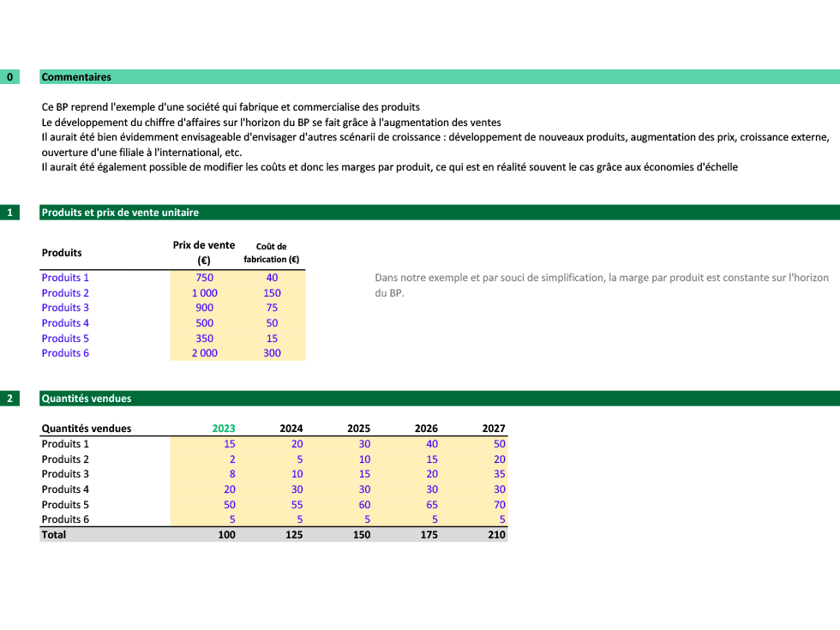840x630 pixels.
Task: Click the grey note about constant margin
Action: point(602,285)
